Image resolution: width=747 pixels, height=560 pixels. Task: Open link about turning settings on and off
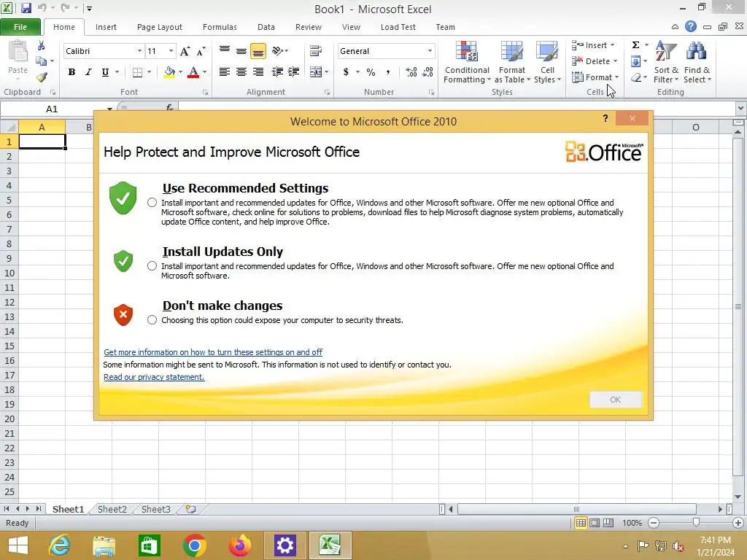tap(213, 352)
